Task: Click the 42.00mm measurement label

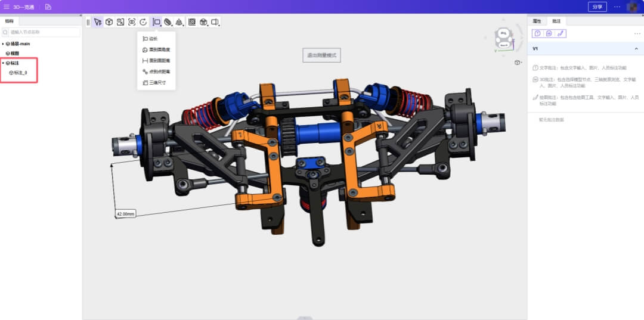Action: (125, 214)
